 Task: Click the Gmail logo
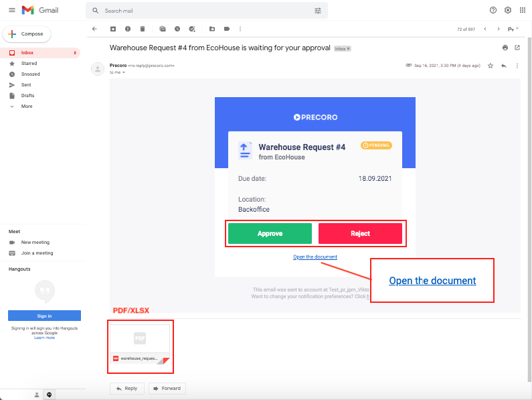point(40,10)
